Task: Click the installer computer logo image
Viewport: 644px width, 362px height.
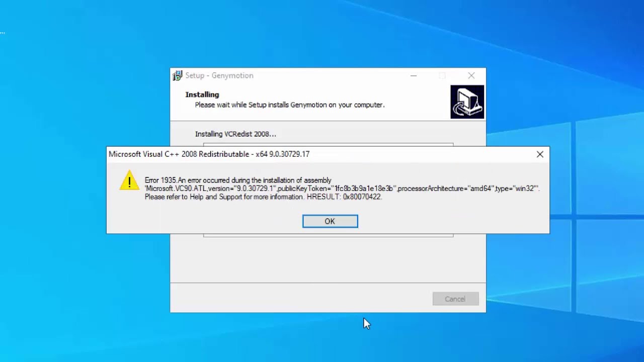Action: [x=467, y=102]
